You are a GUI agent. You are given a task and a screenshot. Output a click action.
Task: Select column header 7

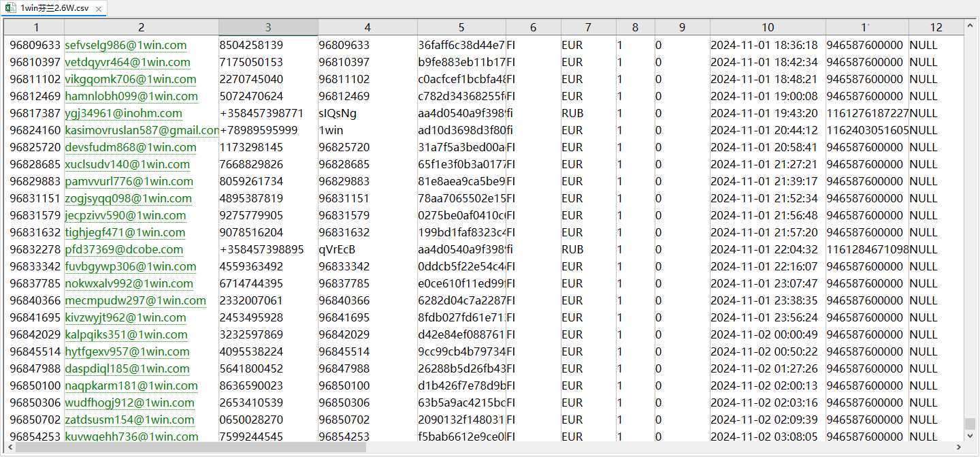pyautogui.click(x=588, y=27)
